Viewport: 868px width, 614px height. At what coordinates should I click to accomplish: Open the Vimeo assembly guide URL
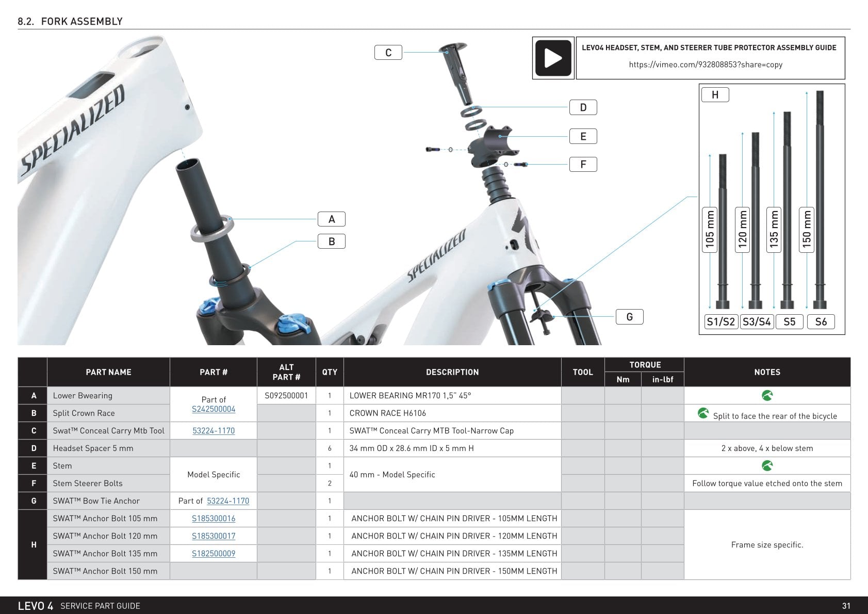706,64
